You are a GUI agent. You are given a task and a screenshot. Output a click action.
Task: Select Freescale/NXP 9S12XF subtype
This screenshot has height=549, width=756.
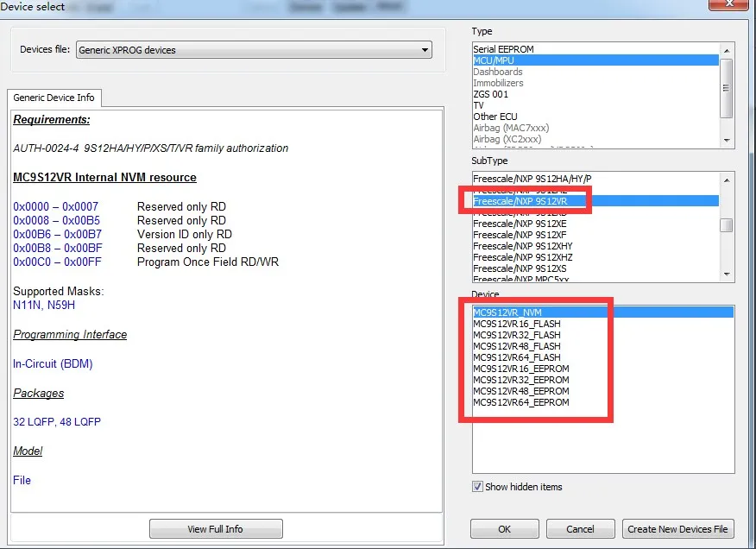coord(595,235)
